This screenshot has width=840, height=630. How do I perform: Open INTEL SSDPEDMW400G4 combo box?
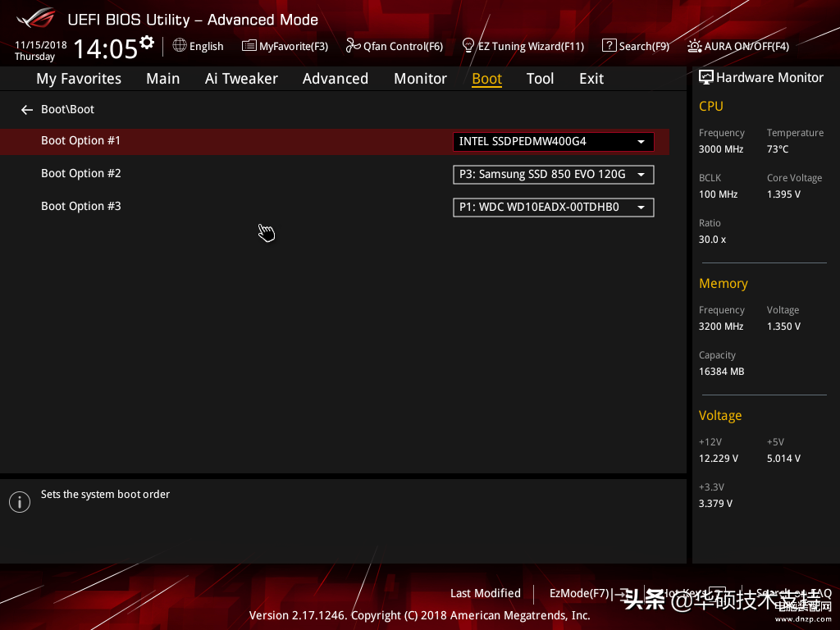point(554,142)
